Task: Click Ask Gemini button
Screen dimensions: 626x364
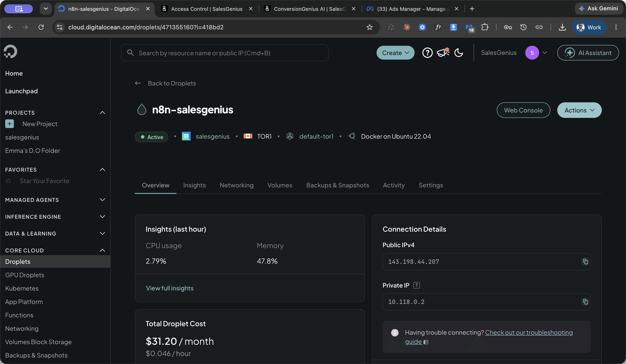Action: tap(599, 9)
